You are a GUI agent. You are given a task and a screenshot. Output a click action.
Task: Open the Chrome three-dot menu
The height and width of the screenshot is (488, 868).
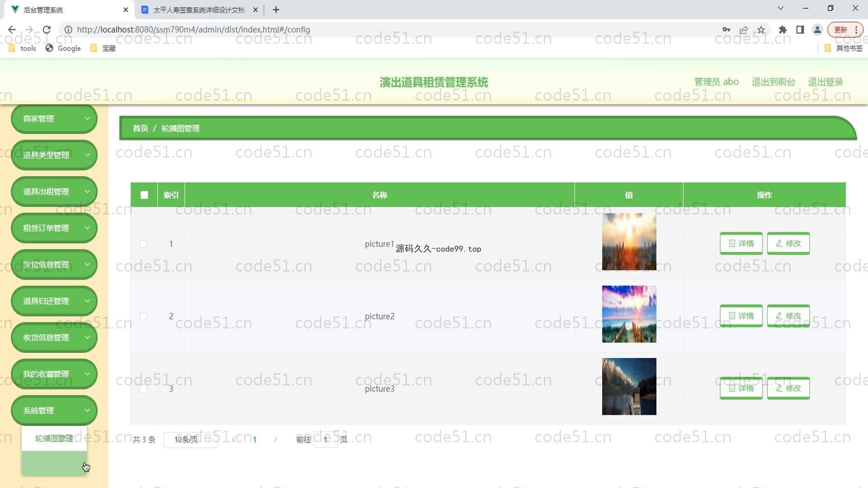coord(856,30)
